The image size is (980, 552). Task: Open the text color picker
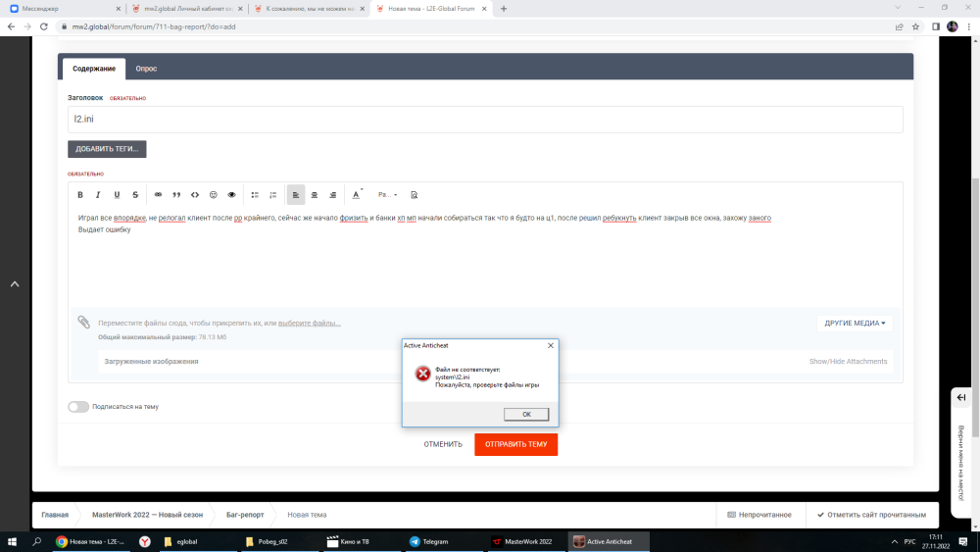pos(357,195)
